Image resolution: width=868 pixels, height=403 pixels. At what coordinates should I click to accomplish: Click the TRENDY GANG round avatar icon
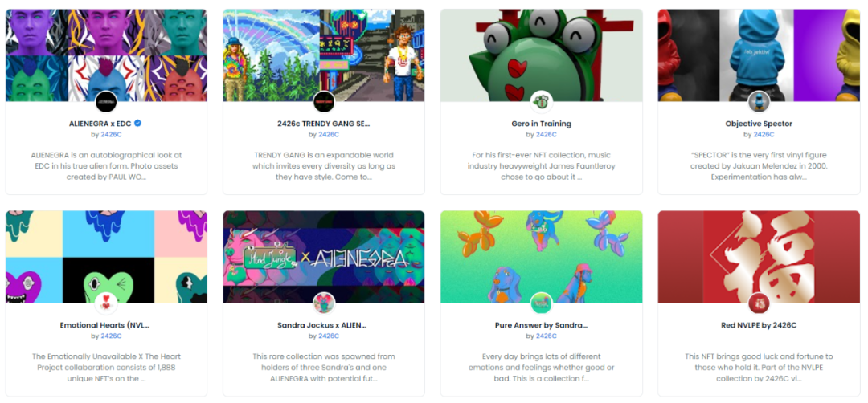323,102
